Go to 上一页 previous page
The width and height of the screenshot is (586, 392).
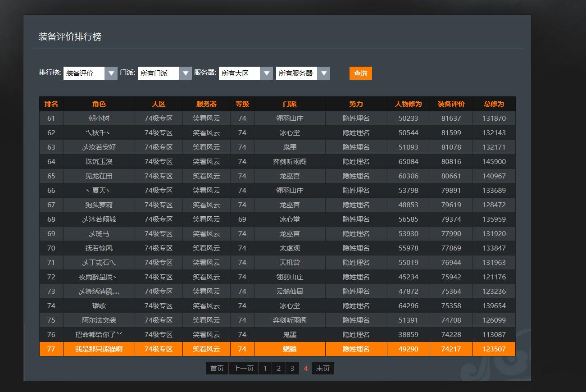(x=243, y=369)
